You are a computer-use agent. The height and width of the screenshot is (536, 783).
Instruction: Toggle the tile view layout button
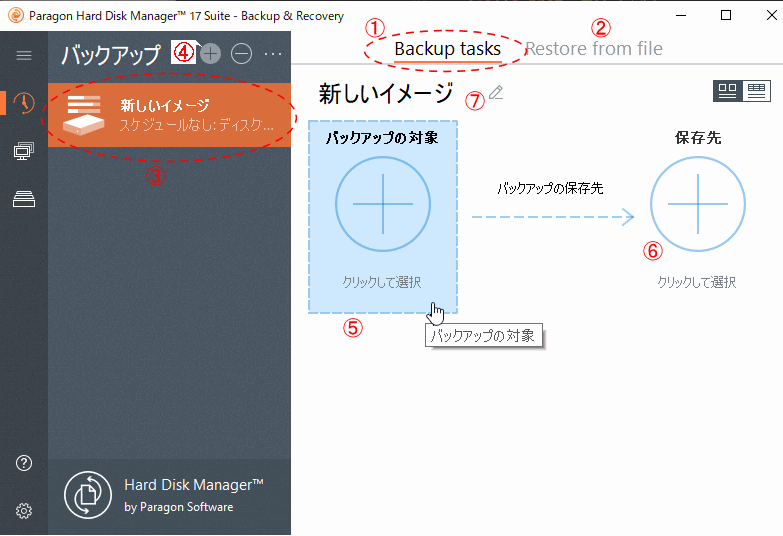[x=728, y=91]
